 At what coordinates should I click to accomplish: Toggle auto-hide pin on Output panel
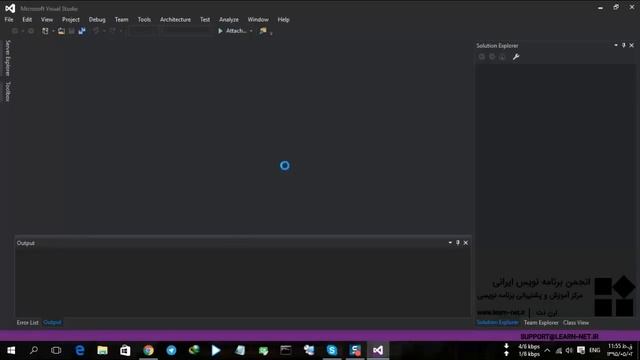(458, 243)
